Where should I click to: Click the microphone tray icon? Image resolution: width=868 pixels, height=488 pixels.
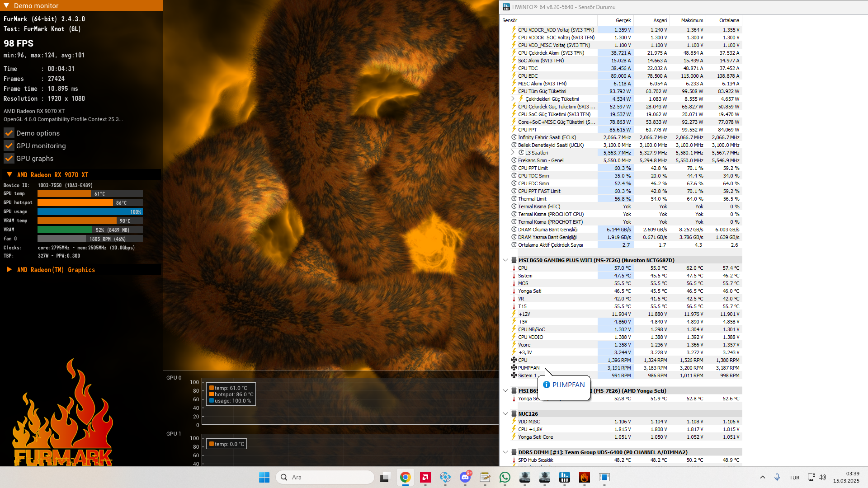(777, 477)
